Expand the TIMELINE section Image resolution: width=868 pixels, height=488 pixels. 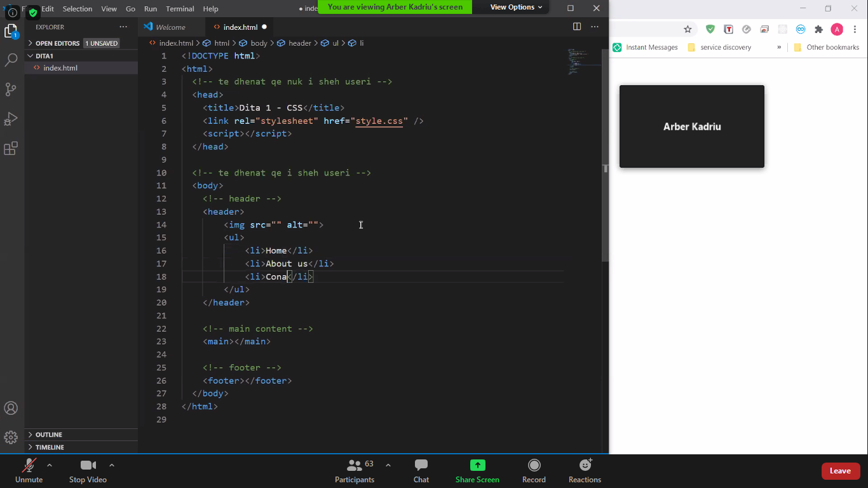(50, 447)
